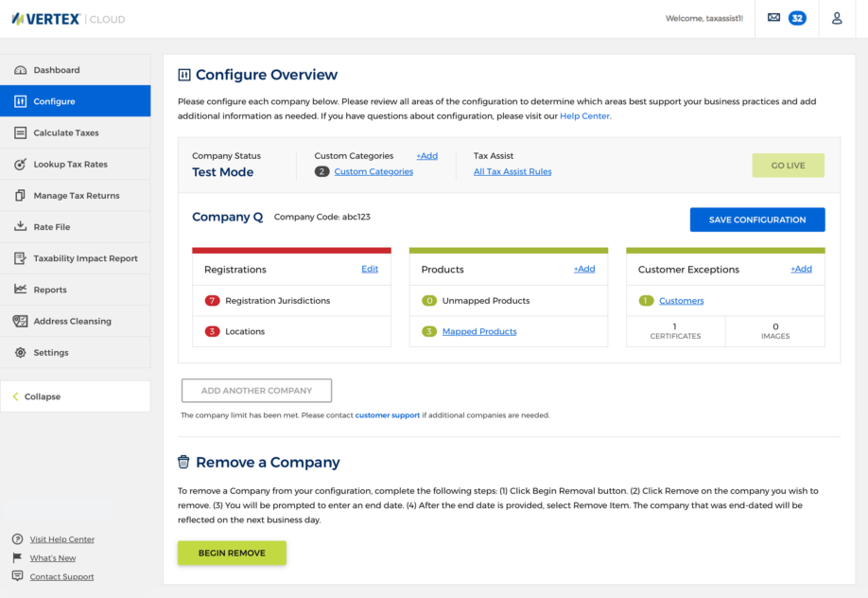The image size is (868, 598).
Task: Open Visit Help Center link
Action: pyautogui.click(x=62, y=538)
